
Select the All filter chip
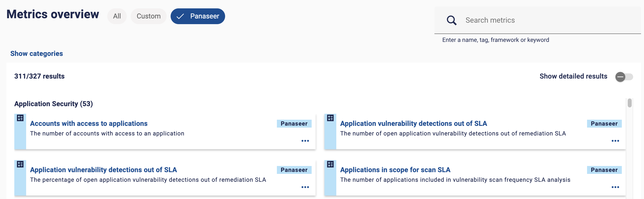coord(117,16)
